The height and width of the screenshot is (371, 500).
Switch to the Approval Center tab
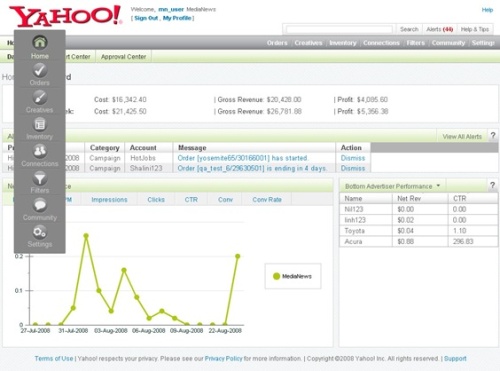pos(123,57)
